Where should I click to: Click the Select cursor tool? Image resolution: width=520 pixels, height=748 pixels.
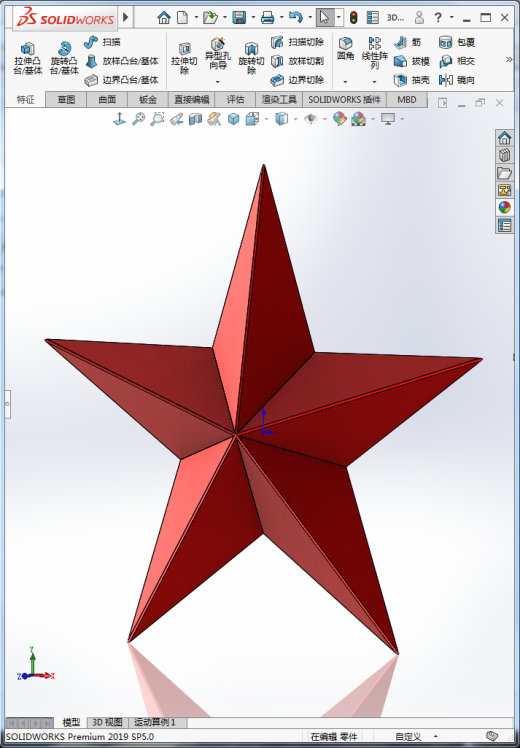(324, 18)
